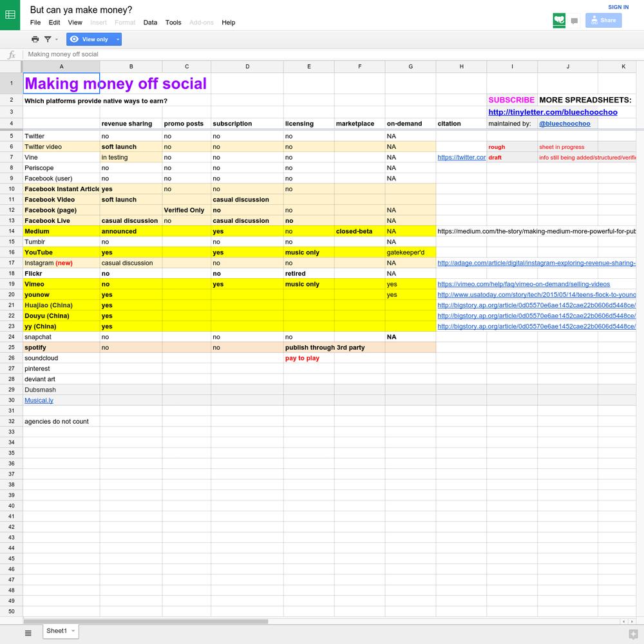Open the usatoday.com link in younow row
The width and height of the screenshot is (644, 644).
point(536,295)
